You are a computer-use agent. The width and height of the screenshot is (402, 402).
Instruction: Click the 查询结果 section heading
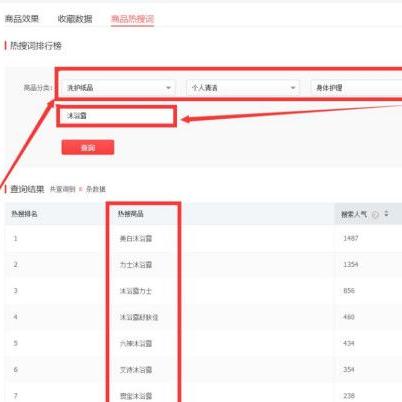[x=27, y=189]
